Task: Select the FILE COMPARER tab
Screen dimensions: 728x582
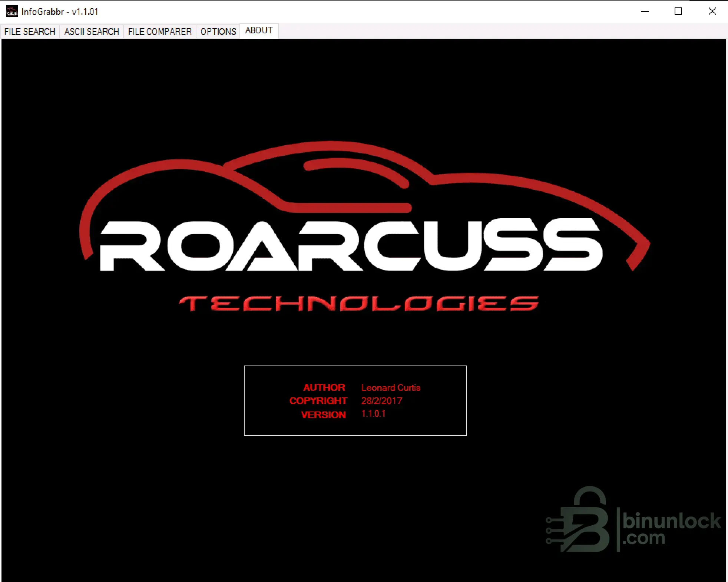Action: tap(160, 32)
